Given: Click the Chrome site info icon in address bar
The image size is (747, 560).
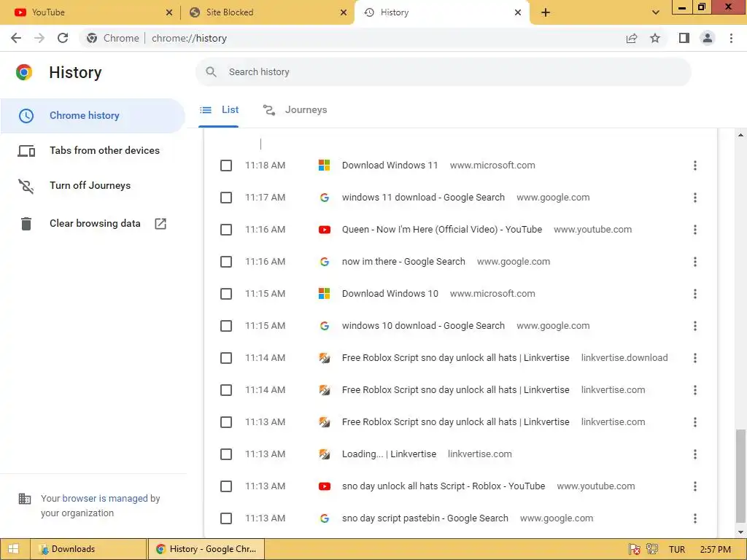Looking at the screenshot, I should tap(92, 38).
